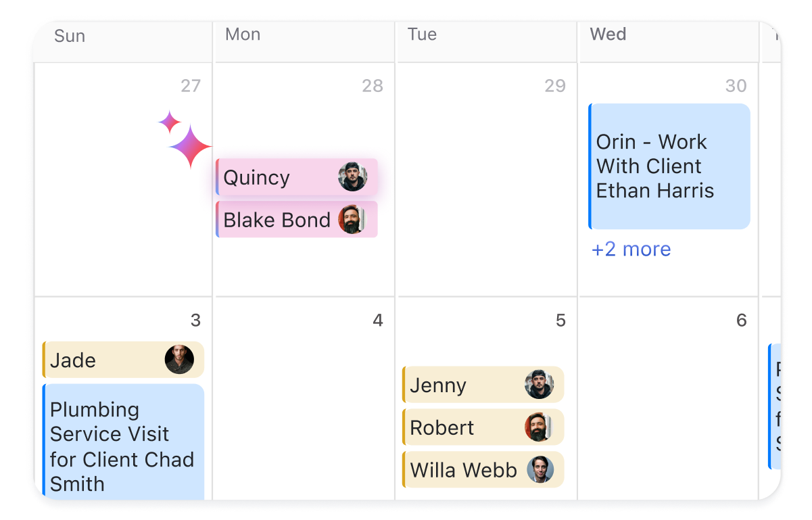
Task: Open the partially visible blue event at right edge
Action: [x=775, y=406]
